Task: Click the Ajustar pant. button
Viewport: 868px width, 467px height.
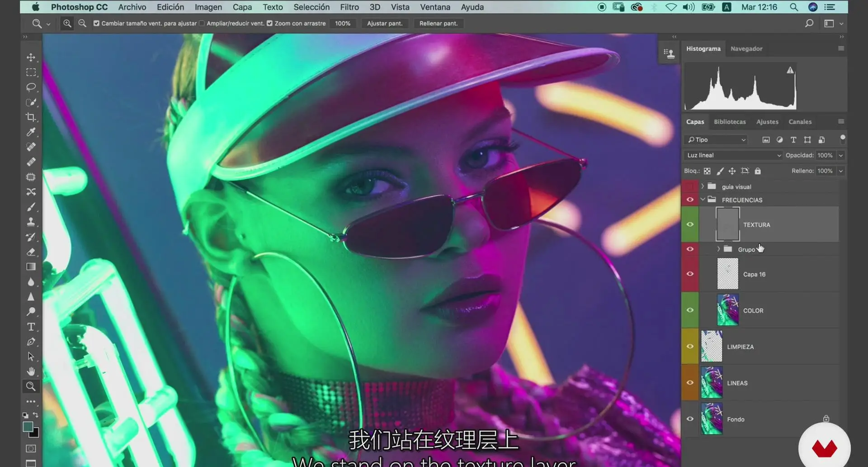Action: [x=385, y=24]
